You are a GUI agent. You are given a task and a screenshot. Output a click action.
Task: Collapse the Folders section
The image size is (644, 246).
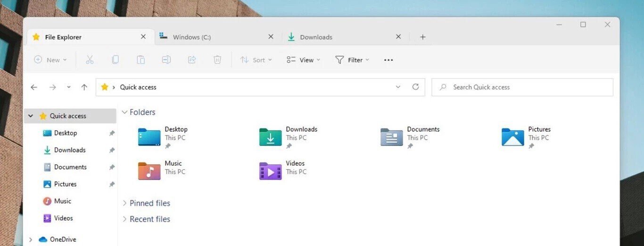point(125,112)
